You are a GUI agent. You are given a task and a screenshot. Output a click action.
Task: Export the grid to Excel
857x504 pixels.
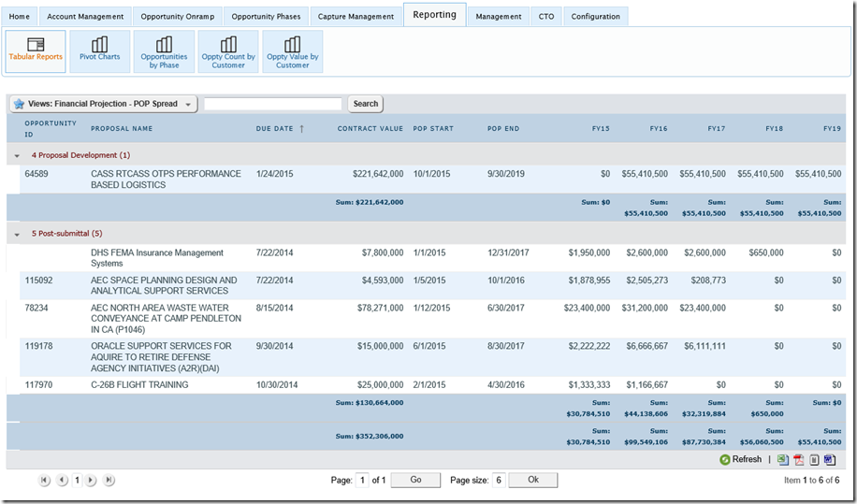tap(783, 460)
